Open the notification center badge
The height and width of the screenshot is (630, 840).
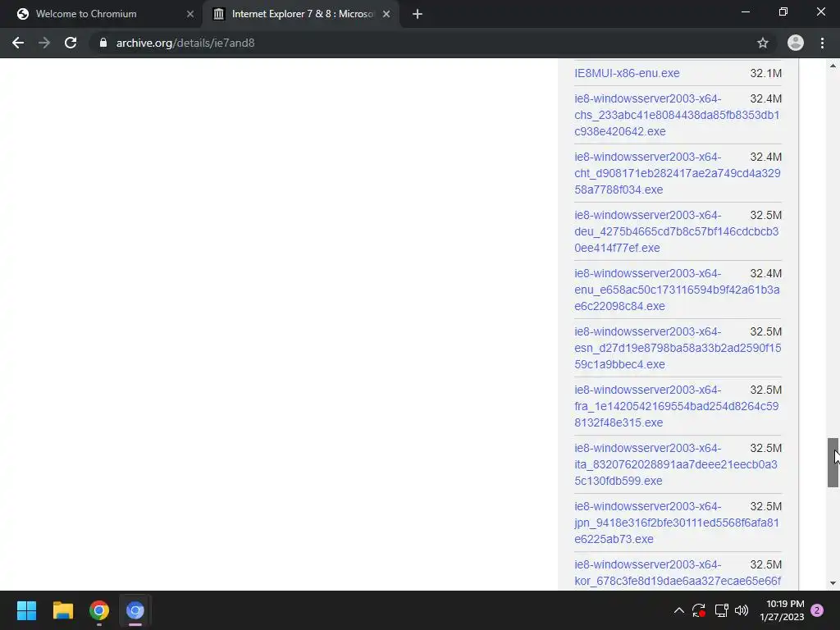(x=817, y=610)
